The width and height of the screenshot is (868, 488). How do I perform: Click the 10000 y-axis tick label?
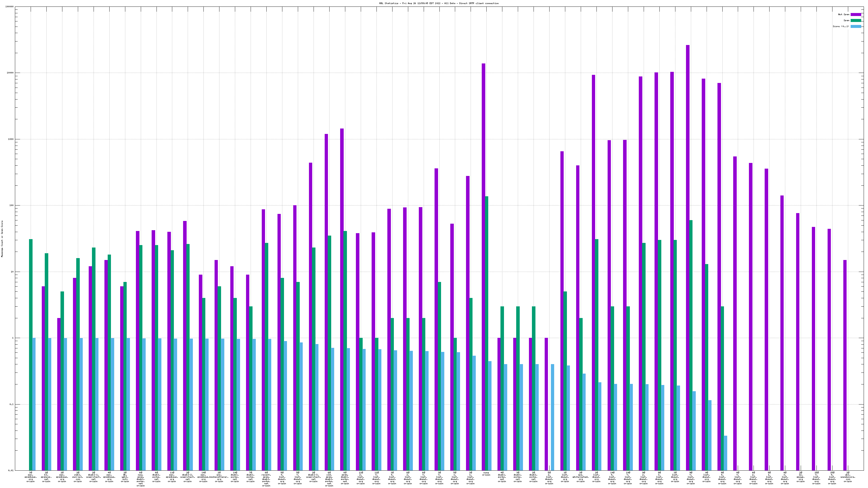pos(9,73)
